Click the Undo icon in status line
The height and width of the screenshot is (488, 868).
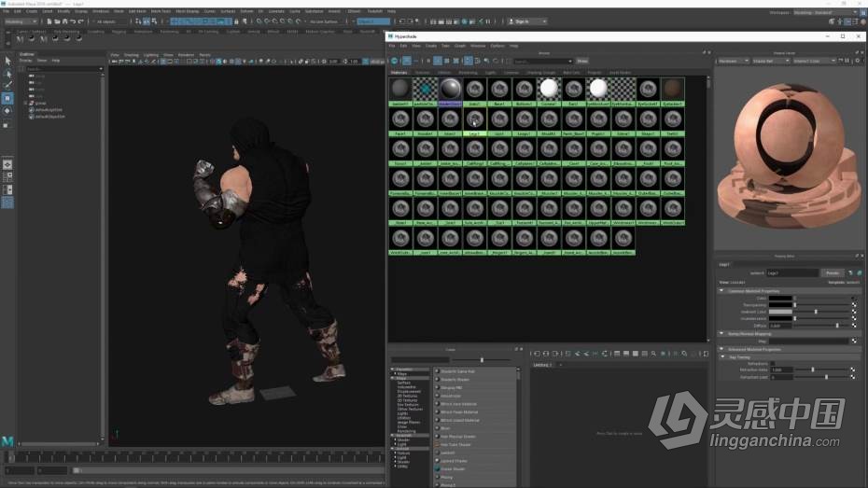pyautogui.click(x=73, y=21)
